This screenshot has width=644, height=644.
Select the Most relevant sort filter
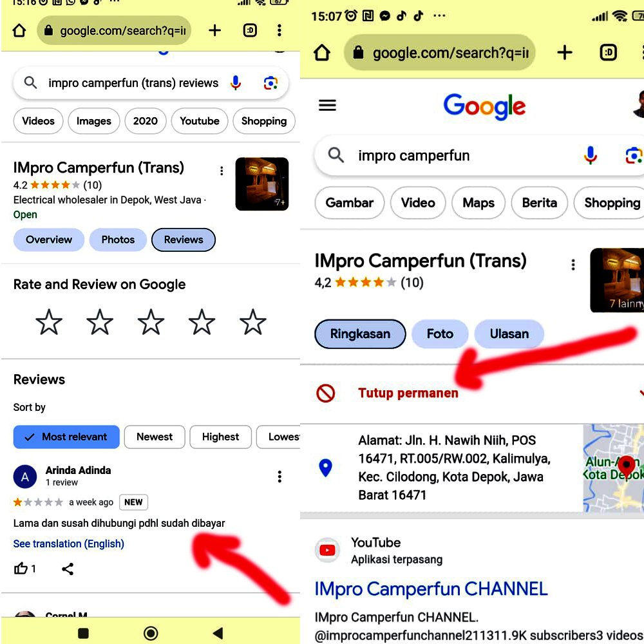pyautogui.click(x=66, y=437)
